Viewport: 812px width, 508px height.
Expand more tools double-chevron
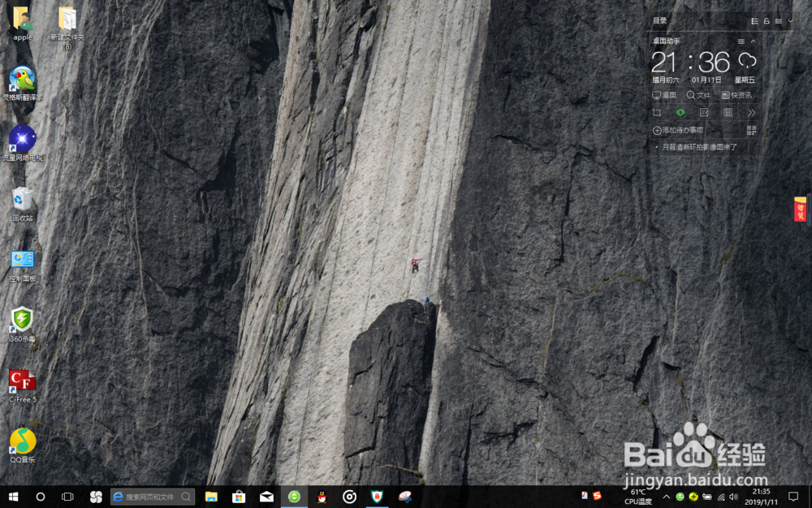tap(751, 112)
